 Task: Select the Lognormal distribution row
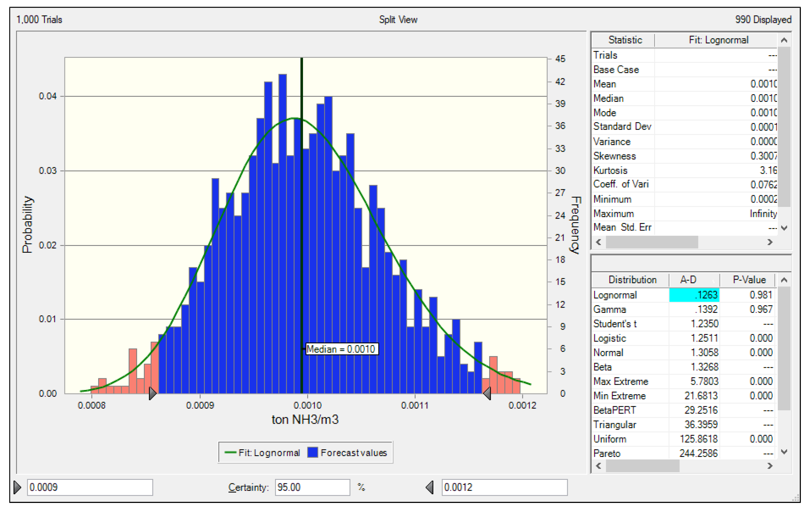pos(615,295)
